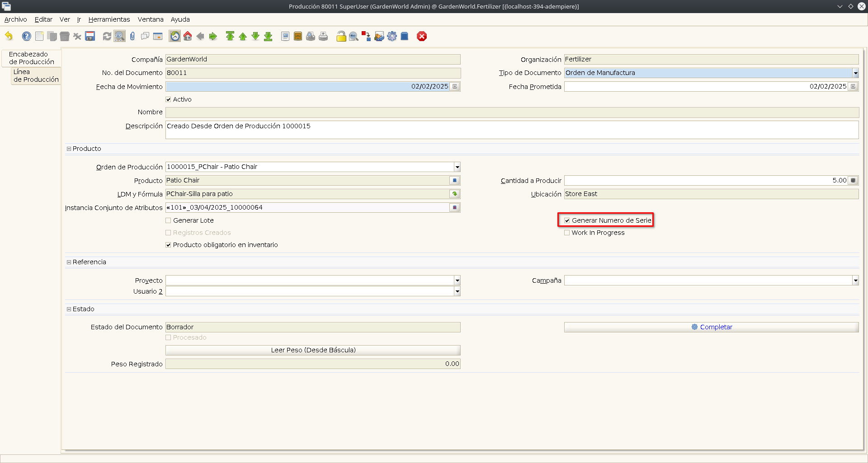Click the gear Process icon in toolbar
This screenshot has width=868, height=463.
coord(392,36)
